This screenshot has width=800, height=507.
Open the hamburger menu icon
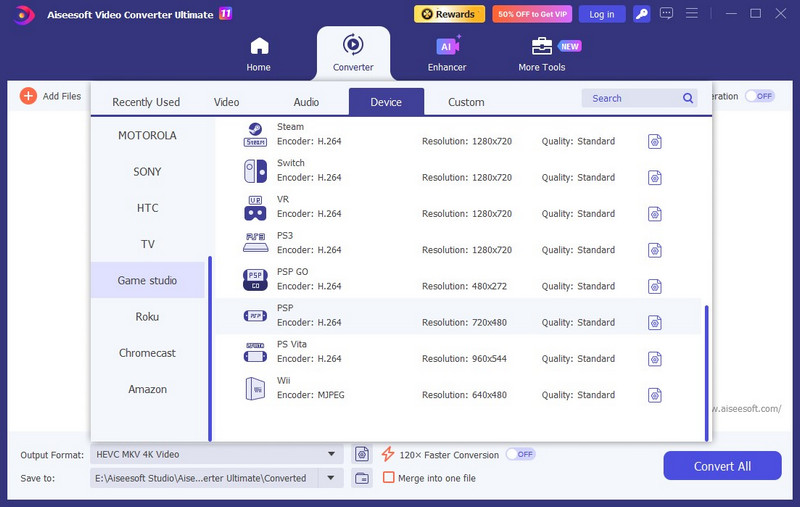[x=691, y=13]
